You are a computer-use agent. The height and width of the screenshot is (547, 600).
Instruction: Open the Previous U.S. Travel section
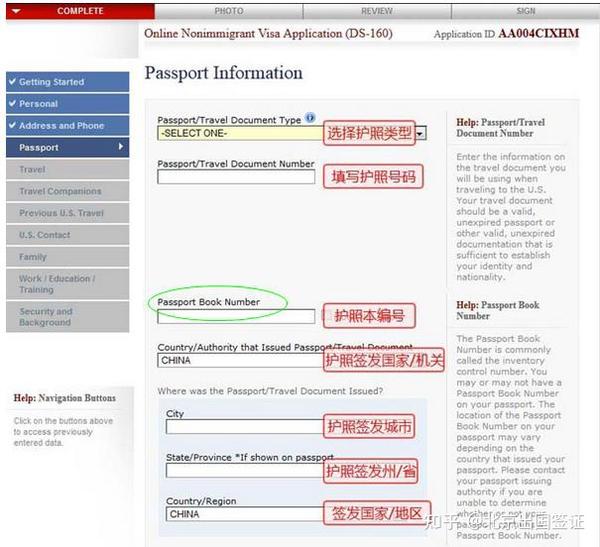coord(68,213)
